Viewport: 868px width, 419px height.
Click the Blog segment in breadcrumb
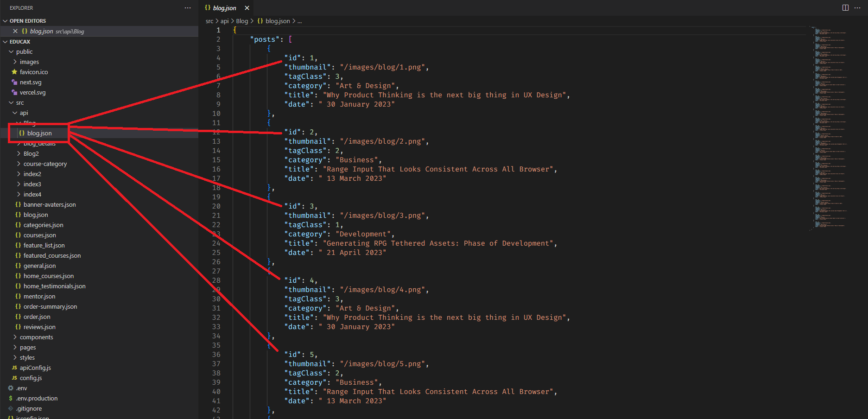click(x=242, y=21)
